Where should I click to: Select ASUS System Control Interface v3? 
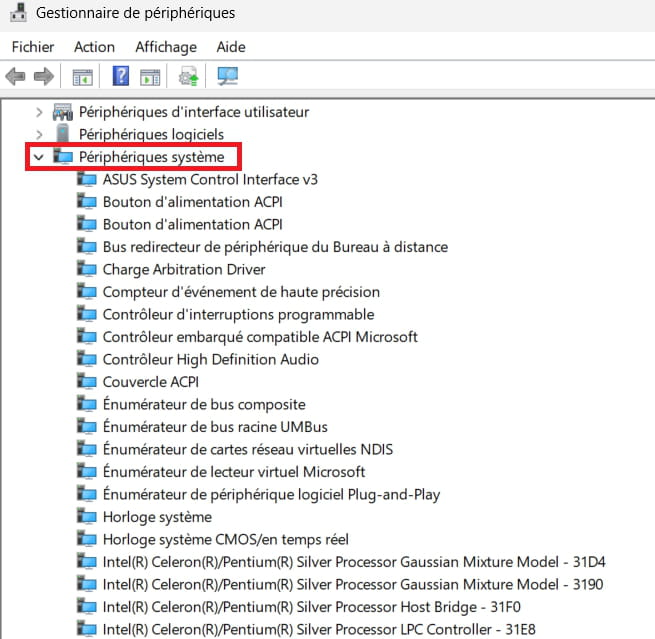210,180
